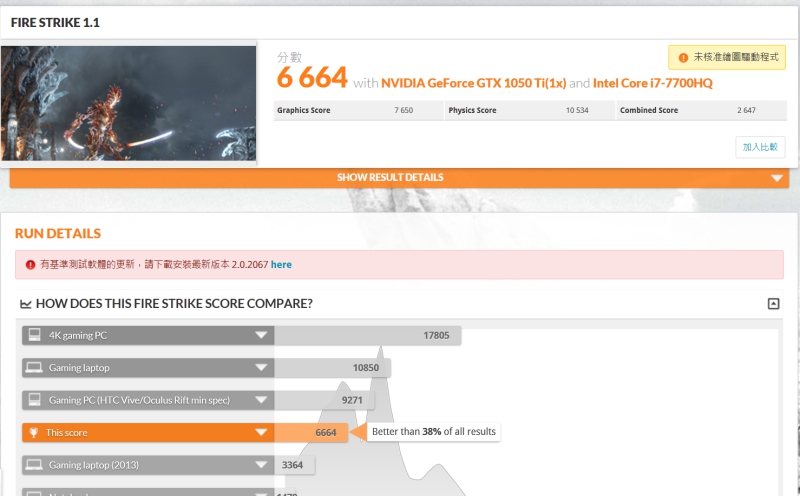Click the laptop icon beside Gaming laptop

34,367
